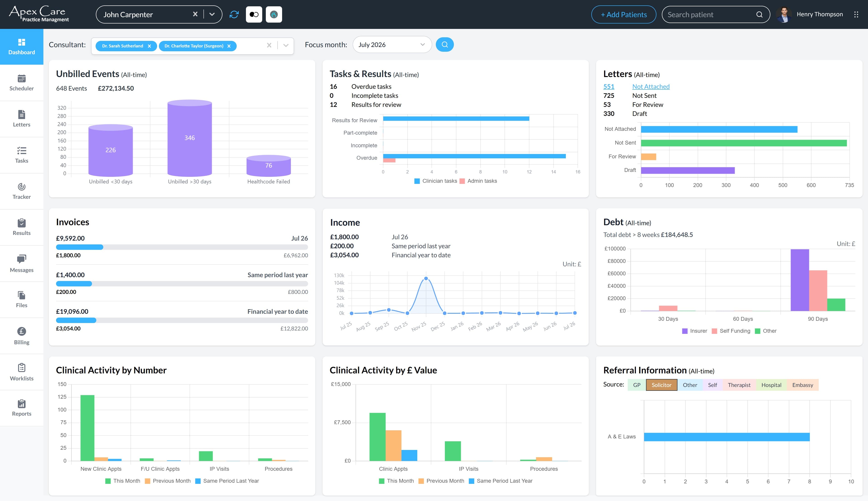Expand the John Carpenter patient dropdown
This screenshot has width=868, height=501.
click(212, 14)
